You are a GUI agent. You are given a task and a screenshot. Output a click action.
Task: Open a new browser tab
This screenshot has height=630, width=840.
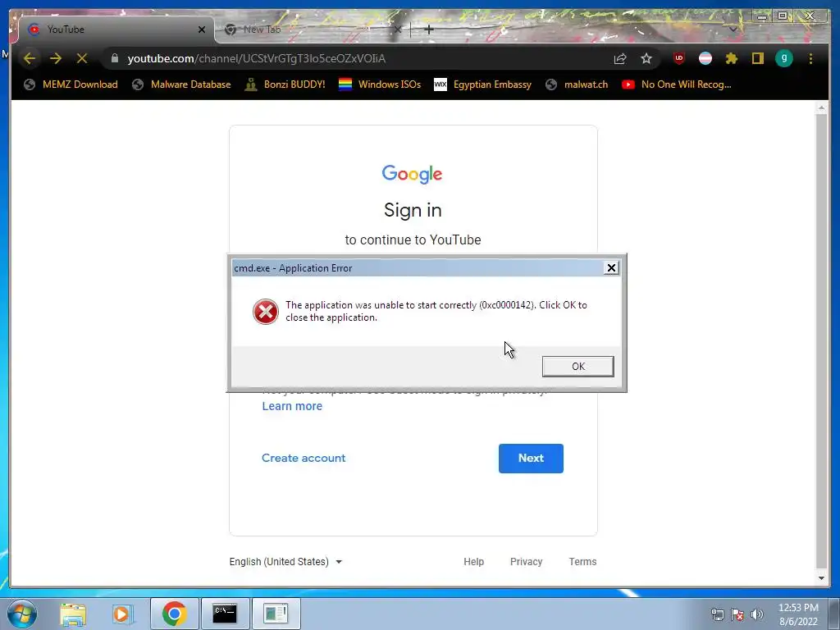tap(428, 30)
